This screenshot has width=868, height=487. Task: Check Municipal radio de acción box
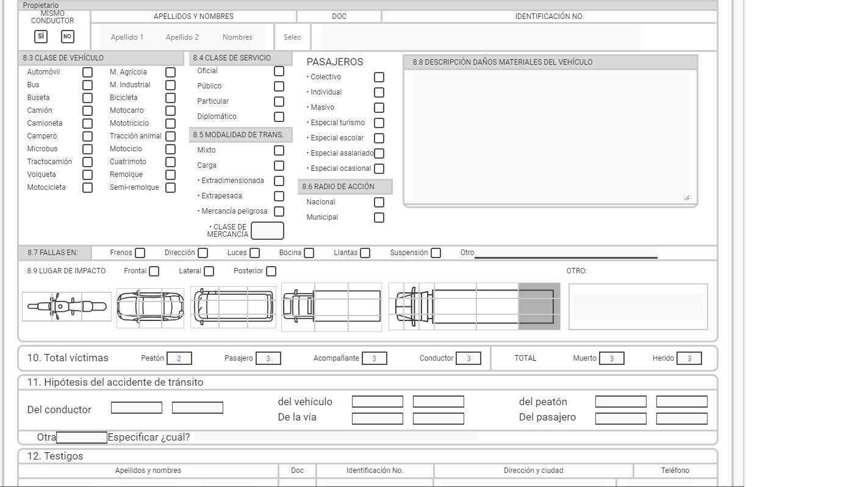(379, 217)
